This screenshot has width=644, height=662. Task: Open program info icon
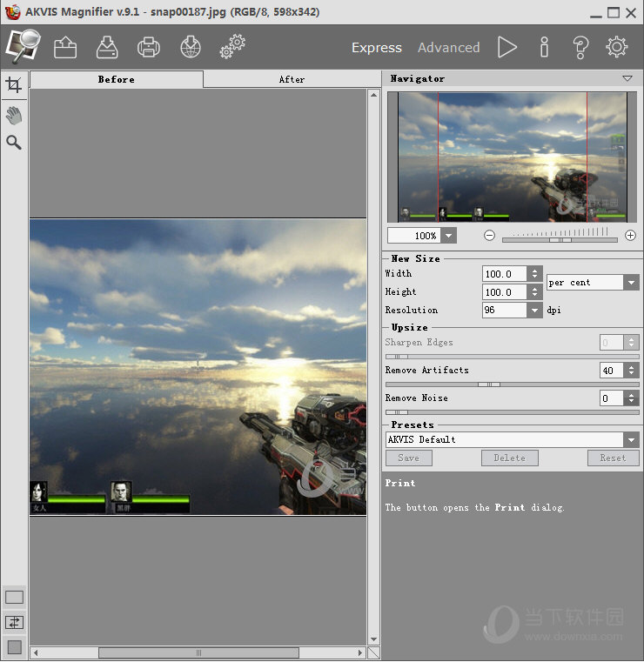(544, 47)
